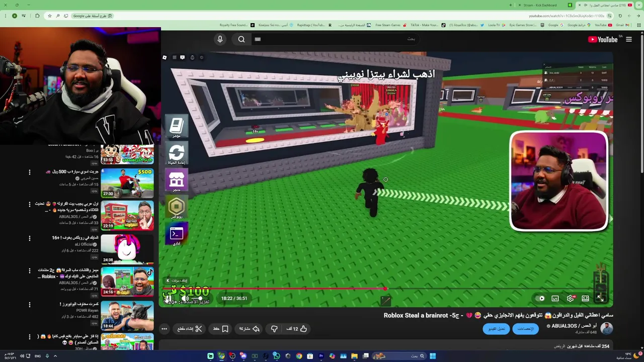Create a clip with the scissors button
644x362 pixels.
tap(190, 329)
